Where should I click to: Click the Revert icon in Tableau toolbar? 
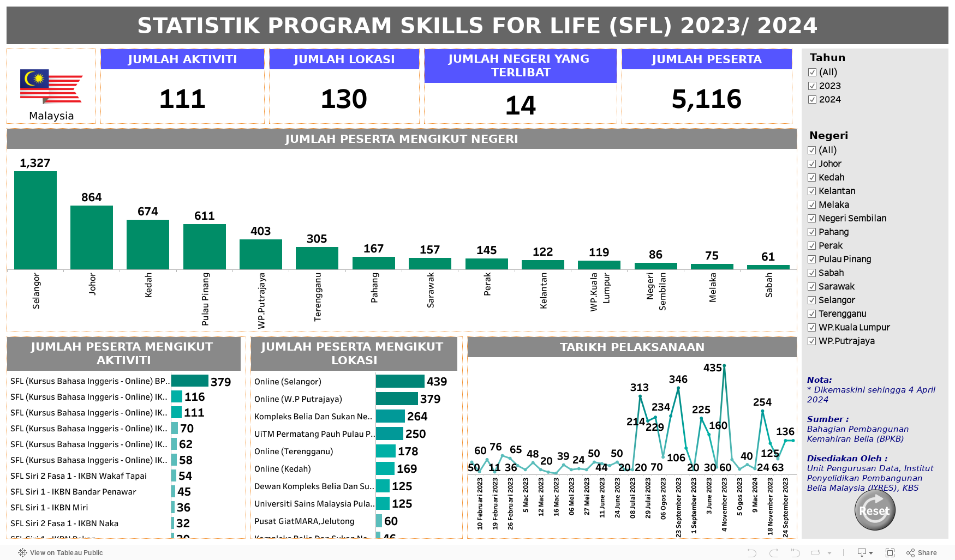[795, 553]
